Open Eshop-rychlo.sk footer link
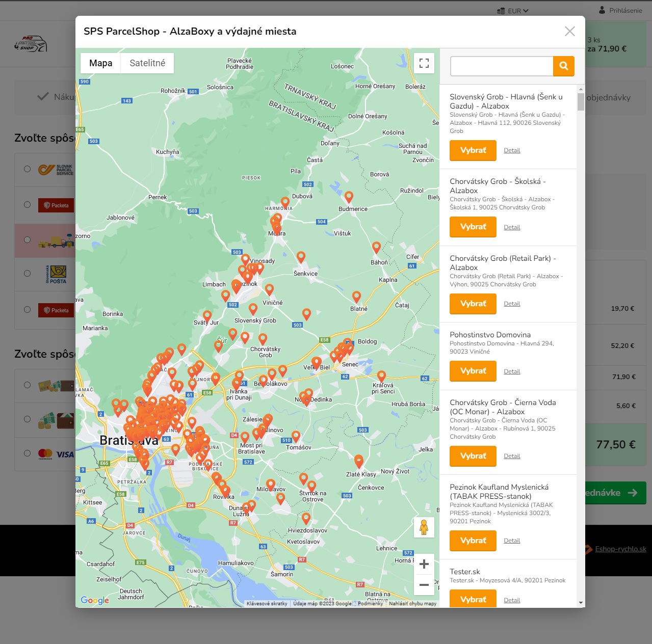This screenshot has width=652, height=644. pyautogui.click(x=620, y=549)
